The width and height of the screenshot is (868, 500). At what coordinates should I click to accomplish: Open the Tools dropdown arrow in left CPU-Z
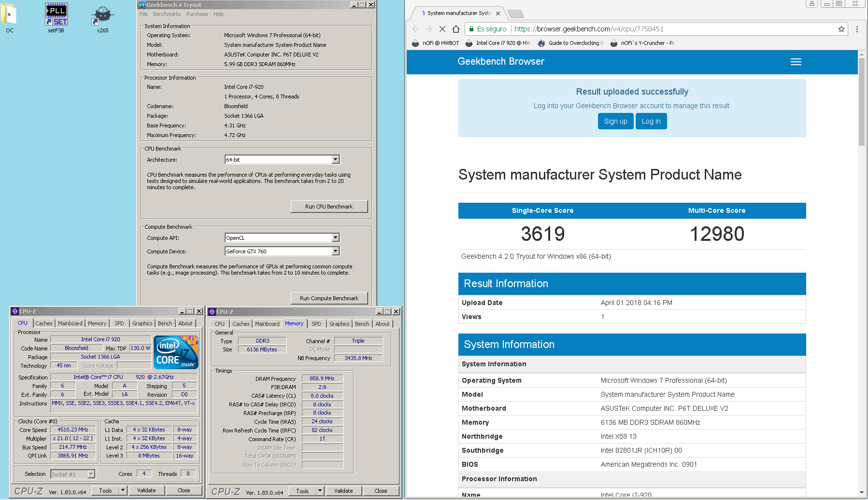pyautogui.click(x=123, y=490)
